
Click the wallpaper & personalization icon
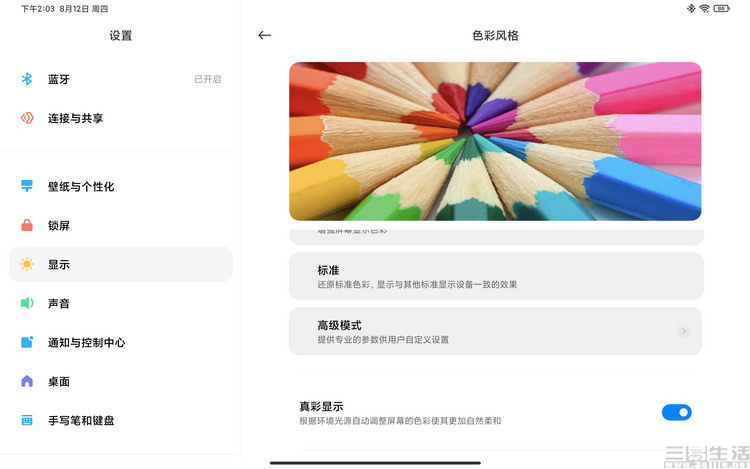pos(28,187)
